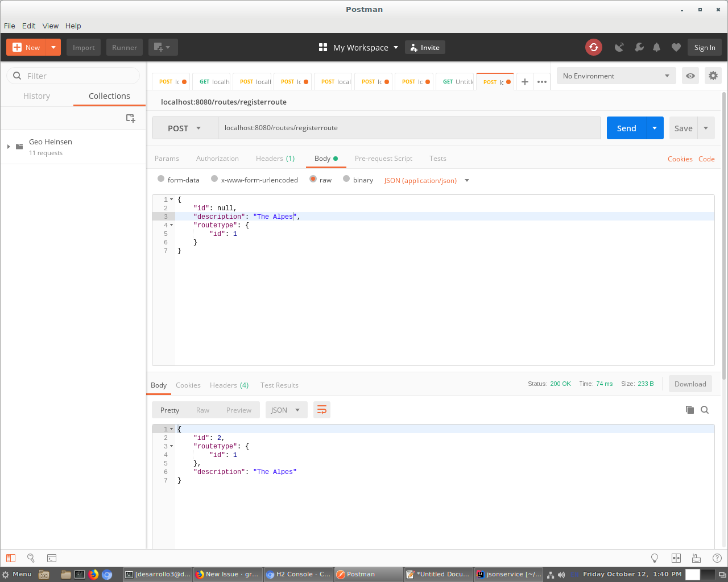Switch response view to Raw
The width and height of the screenshot is (728, 582).
click(202, 410)
